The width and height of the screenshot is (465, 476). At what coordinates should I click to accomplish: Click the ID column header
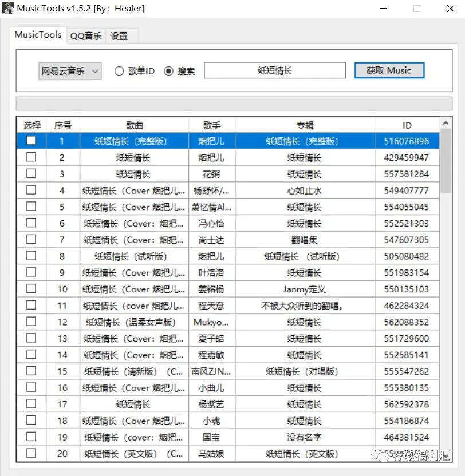407,125
